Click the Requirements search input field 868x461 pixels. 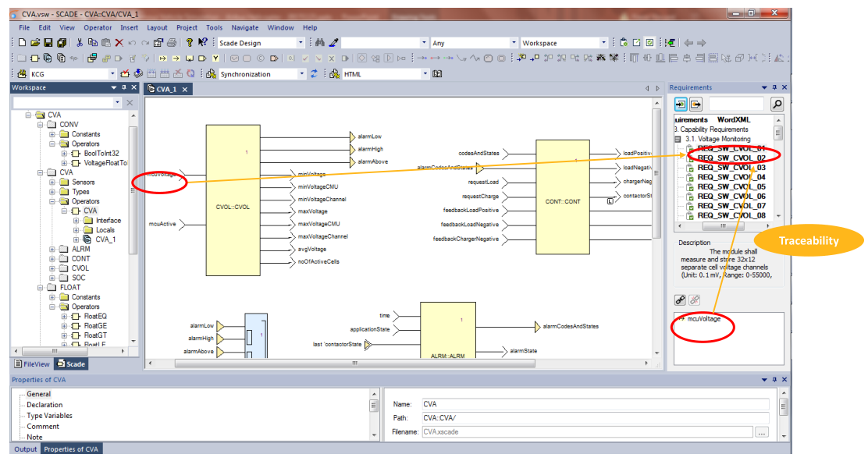tap(736, 104)
